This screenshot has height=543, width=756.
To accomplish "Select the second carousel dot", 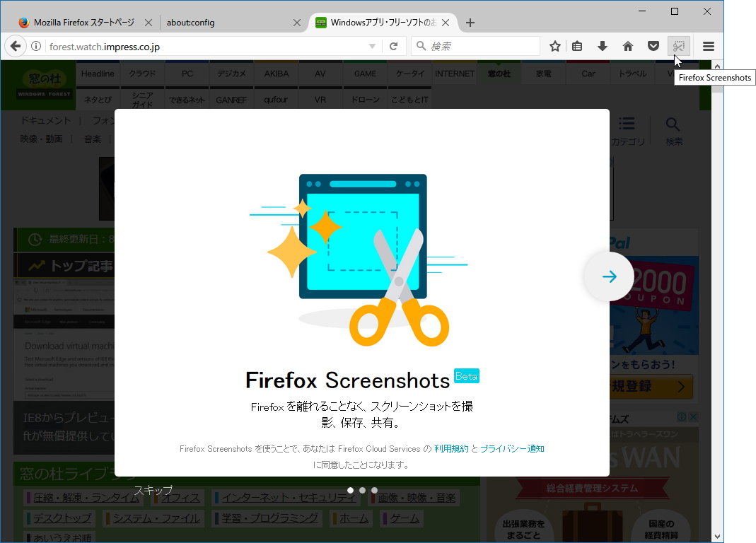I will coord(362,489).
